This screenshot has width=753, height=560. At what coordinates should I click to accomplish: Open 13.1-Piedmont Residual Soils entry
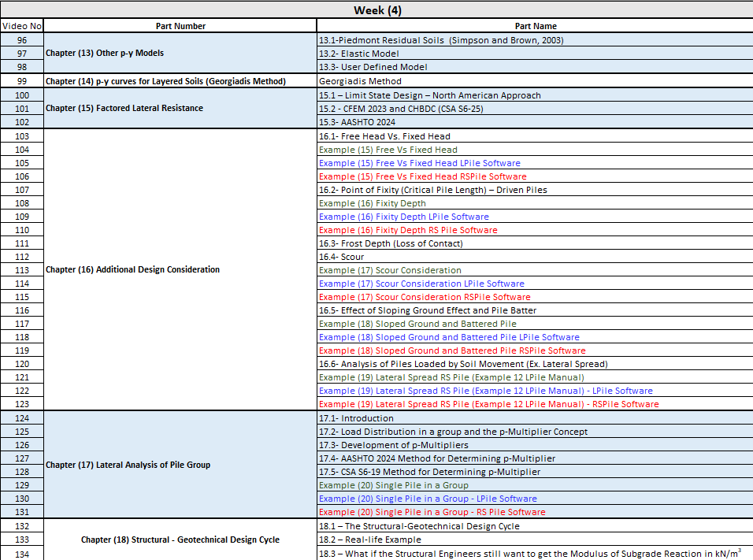click(x=440, y=40)
